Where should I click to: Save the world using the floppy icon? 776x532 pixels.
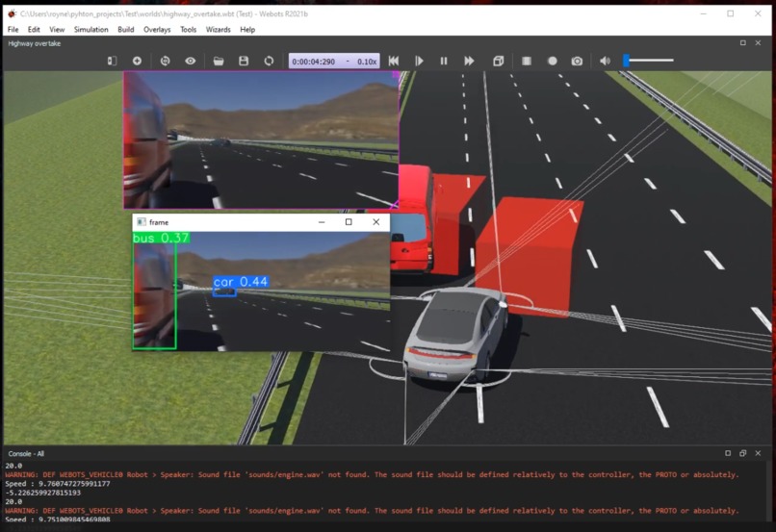pos(244,61)
